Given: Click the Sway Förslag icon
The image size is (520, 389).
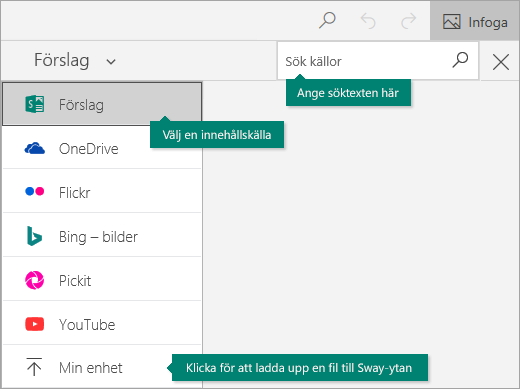Looking at the screenshot, I should point(35,104).
